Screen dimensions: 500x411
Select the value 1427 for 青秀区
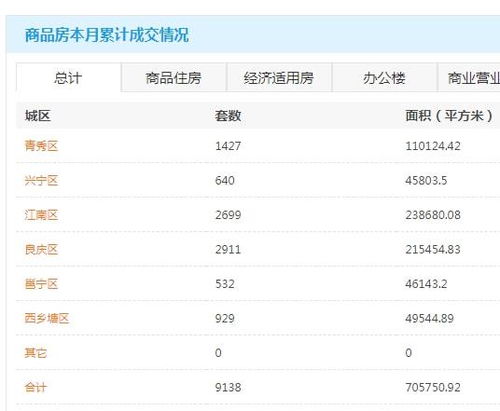tap(228, 146)
